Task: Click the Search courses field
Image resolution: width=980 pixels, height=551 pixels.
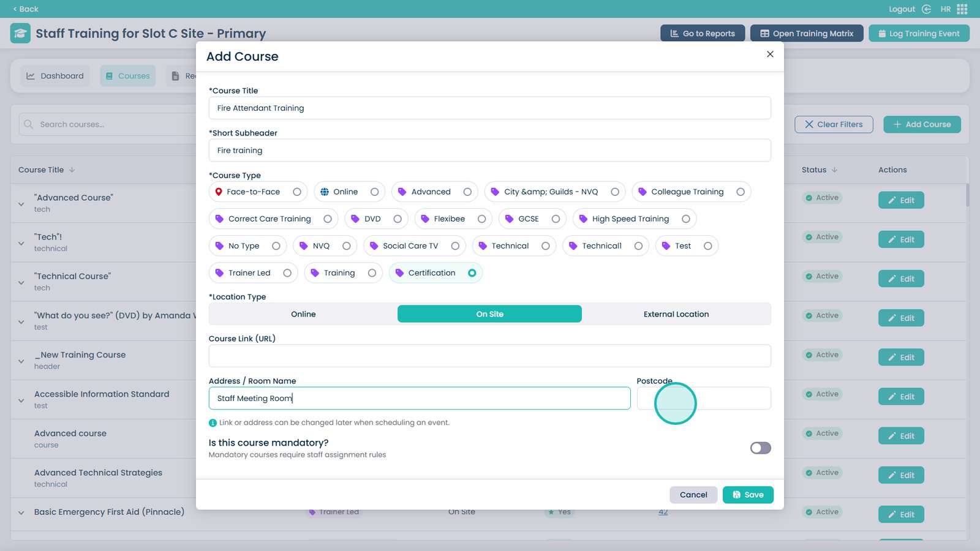Action: (107, 124)
